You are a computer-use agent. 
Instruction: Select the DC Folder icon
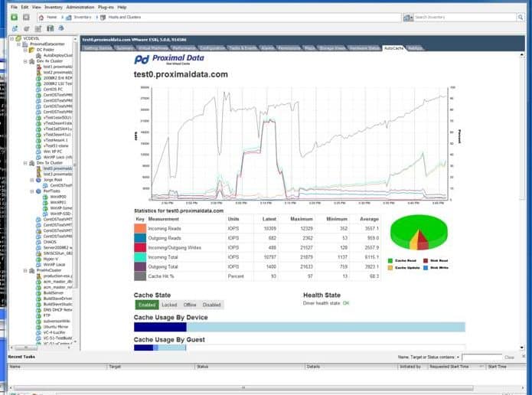point(31,50)
